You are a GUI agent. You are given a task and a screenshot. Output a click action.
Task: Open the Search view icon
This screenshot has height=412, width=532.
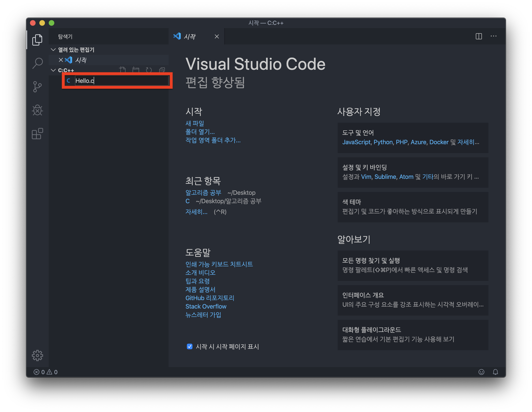pos(37,63)
